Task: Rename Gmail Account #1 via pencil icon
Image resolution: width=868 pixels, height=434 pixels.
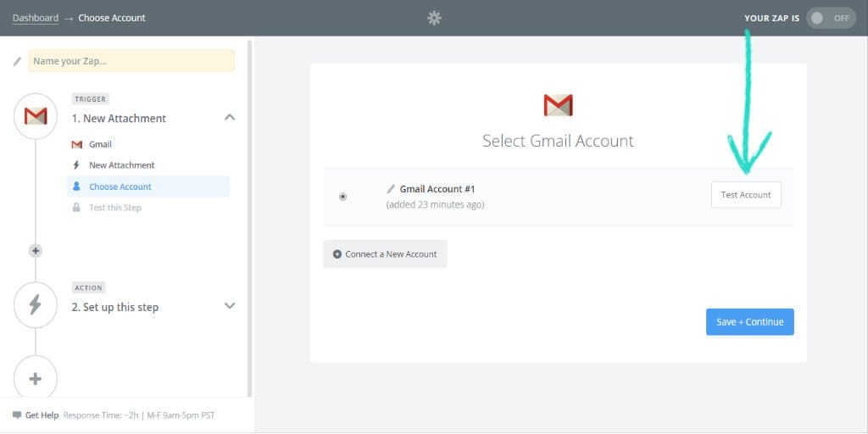Action: pyautogui.click(x=391, y=189)
